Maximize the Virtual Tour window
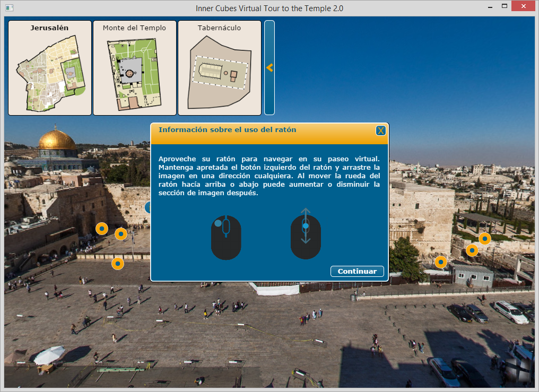Viewport: 539px width, 392px height. [x=505, y=7]
